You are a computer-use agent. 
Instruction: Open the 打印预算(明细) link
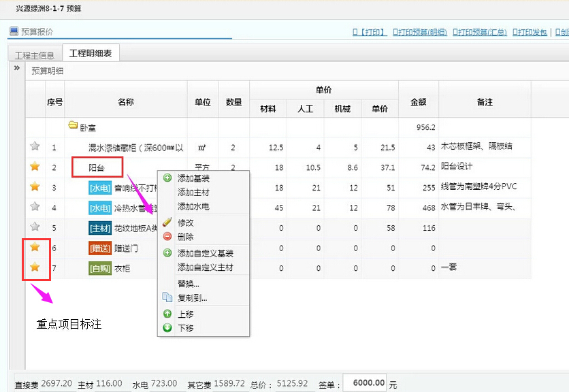click(x=419, y=32)
